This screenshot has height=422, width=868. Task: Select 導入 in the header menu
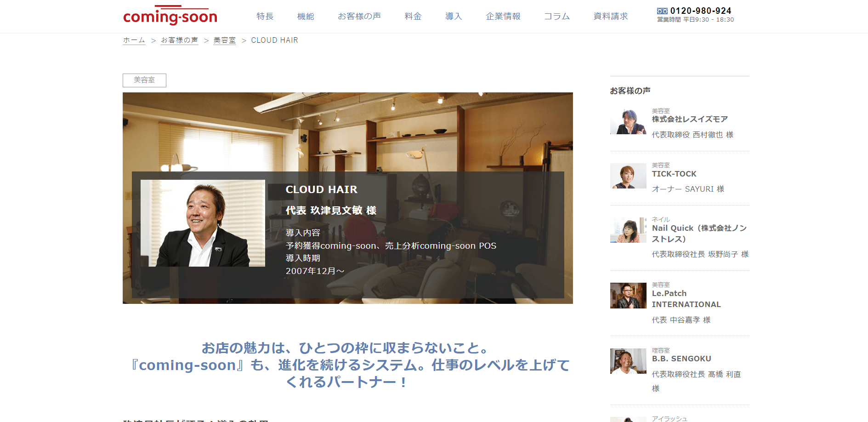click(x=454, y=16)
